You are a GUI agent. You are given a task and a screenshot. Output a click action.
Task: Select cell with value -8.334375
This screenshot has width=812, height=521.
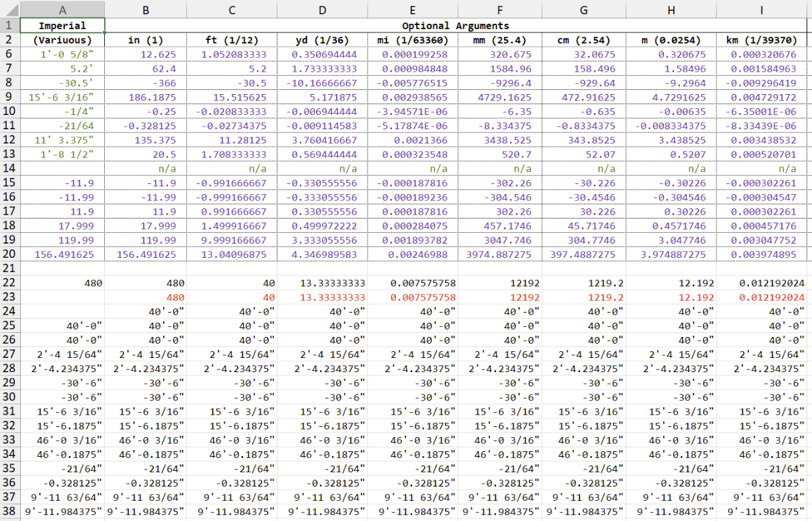(x=499, y=125)
